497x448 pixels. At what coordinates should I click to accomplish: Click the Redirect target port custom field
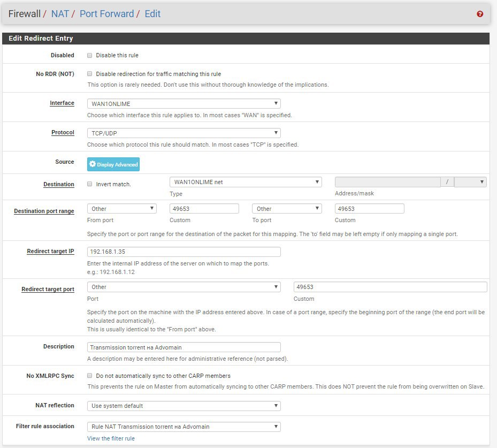pos(390,287)
